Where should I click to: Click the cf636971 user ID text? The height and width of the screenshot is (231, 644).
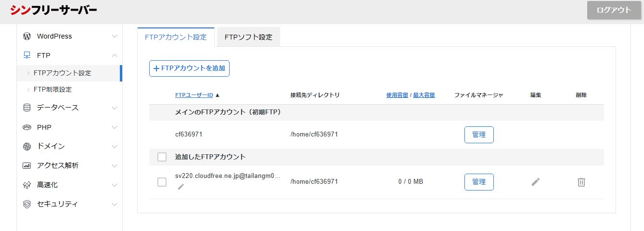click(x=189, y=134)
